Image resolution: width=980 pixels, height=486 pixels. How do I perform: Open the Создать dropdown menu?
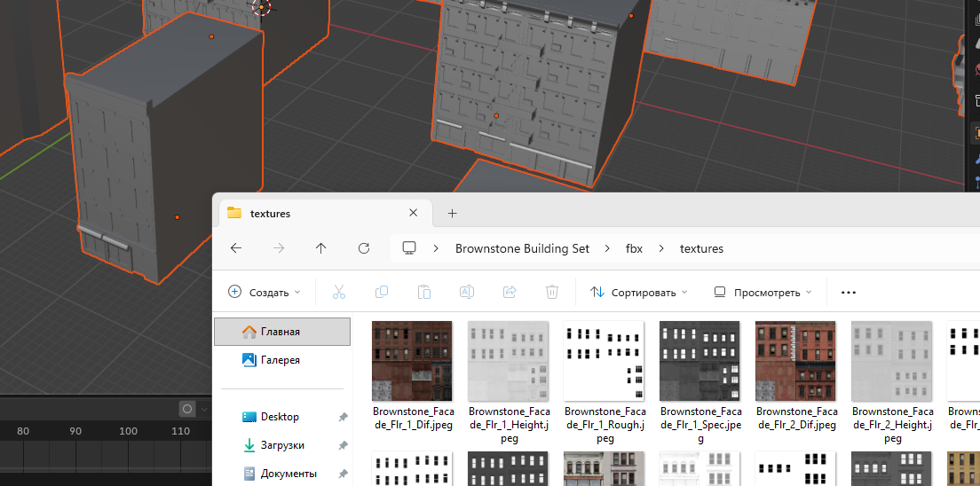265,292
